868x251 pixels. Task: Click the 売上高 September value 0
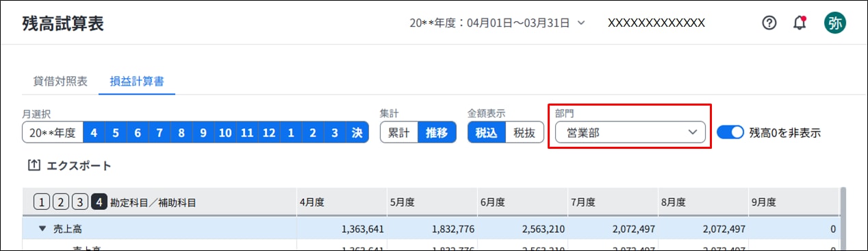[832, 229]
